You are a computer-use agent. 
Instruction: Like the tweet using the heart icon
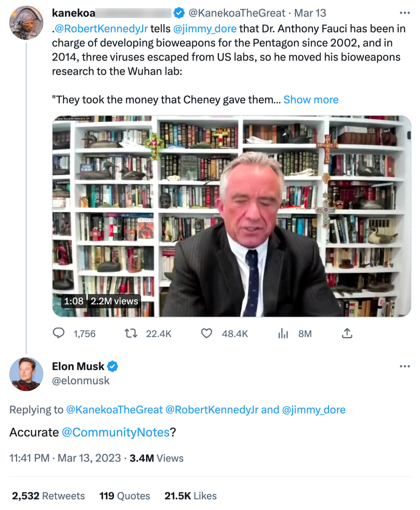pyautogui.click(x=207, y=333)
